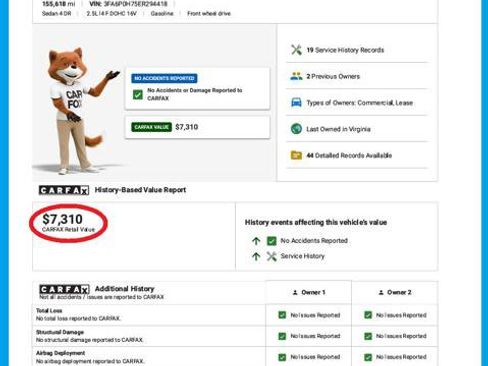Click the Additional History heading
The image size is (488, 366).
[x=125, y=289]
